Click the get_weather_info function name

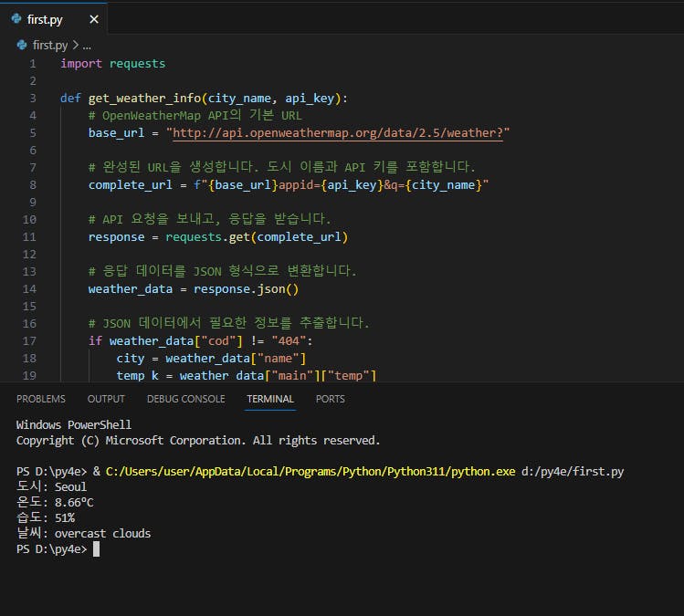[144, 98]
